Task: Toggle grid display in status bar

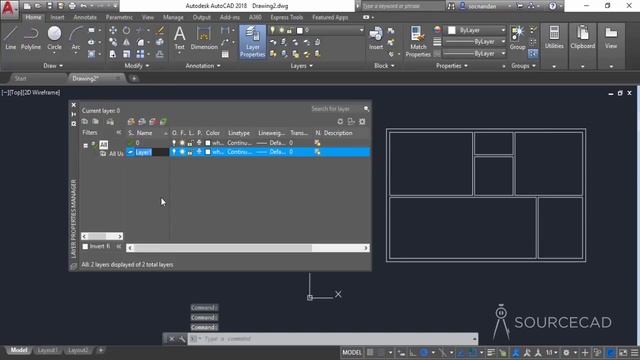Action: click(x=370, y=352)
